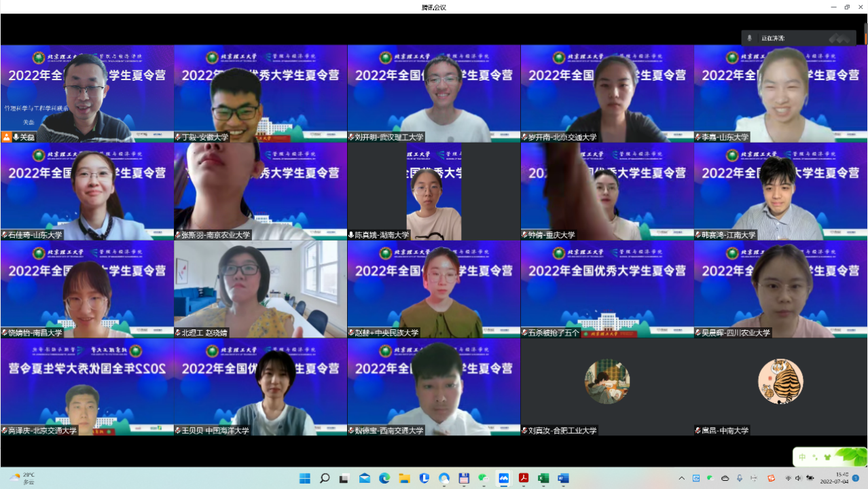Click the muted mic icon for 饶婧怡-南昌大学

pyautogui.click(x=5, y=333)
